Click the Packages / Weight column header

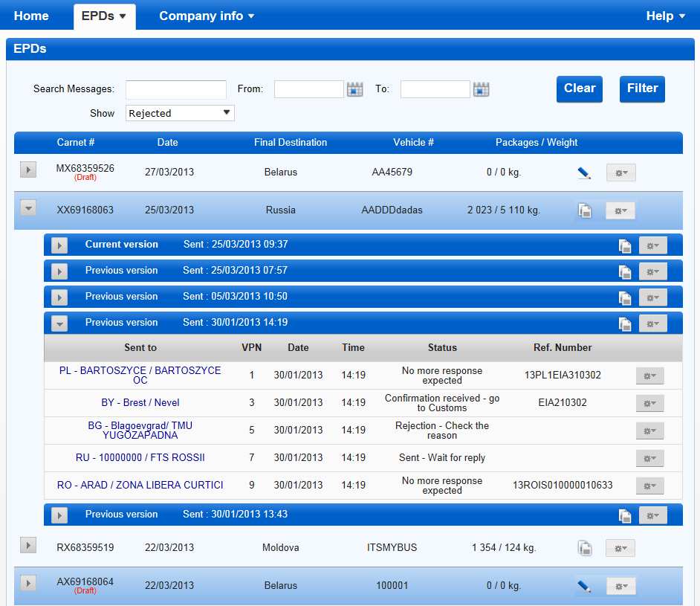point(537,143)
